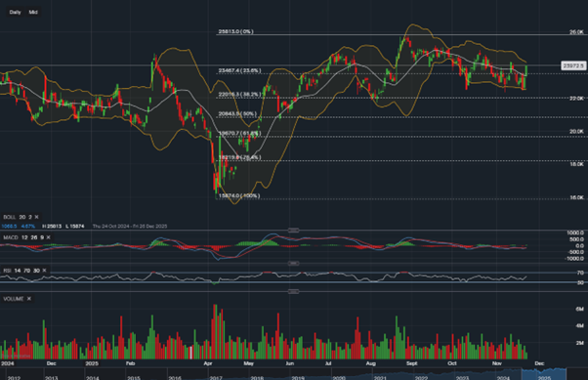The height and width of the screenshot is (380, 588).
Task: Open the Daily timeframe selector
Action: (15, 12)
